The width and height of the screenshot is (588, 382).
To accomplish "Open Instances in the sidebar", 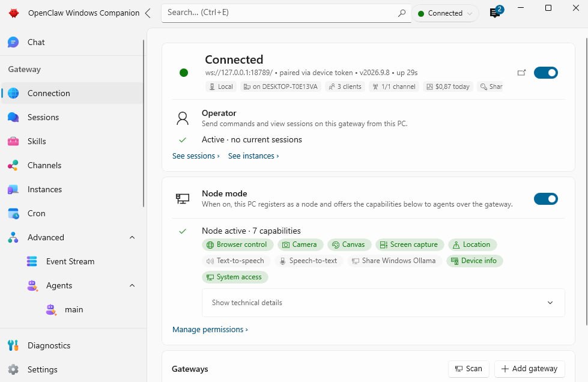I will [x=73, y=189].
